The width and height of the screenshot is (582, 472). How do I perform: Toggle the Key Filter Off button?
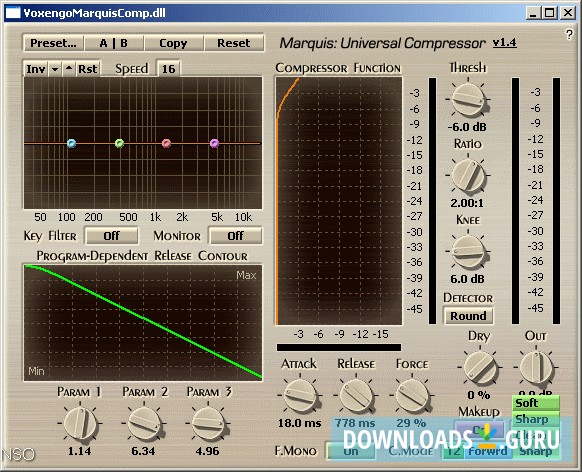click(112, 236)
